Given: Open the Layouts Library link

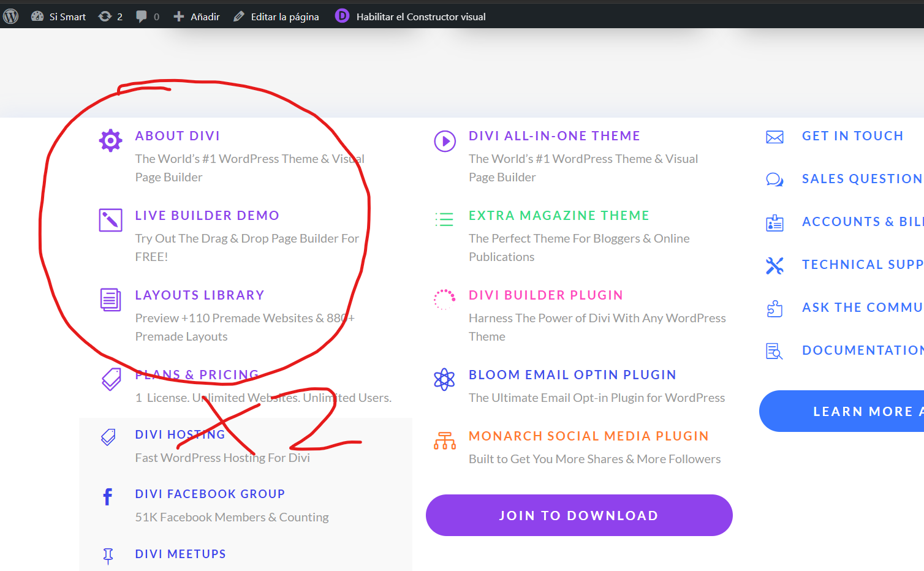Looking at the screenshot, I should point(200,295).
